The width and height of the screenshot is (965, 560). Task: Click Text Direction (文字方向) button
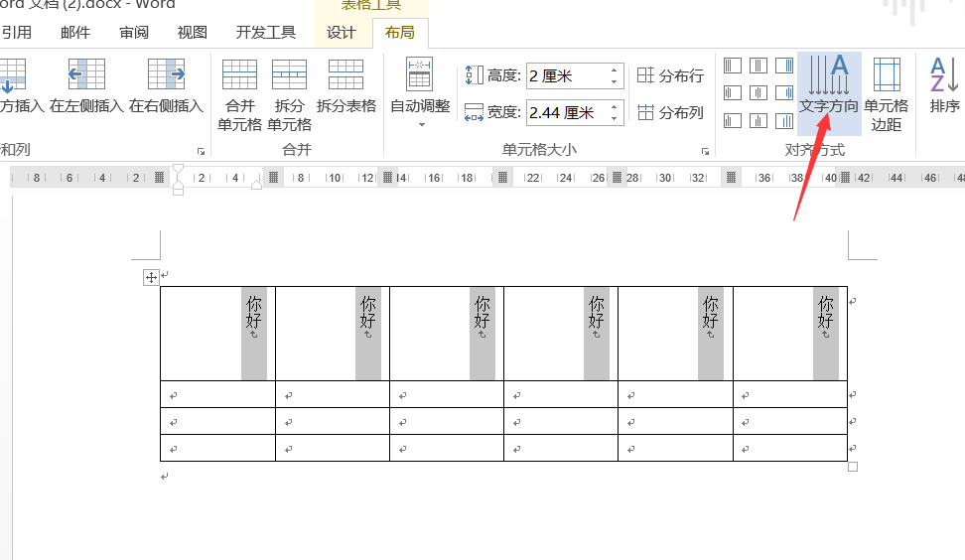point(829,92)
